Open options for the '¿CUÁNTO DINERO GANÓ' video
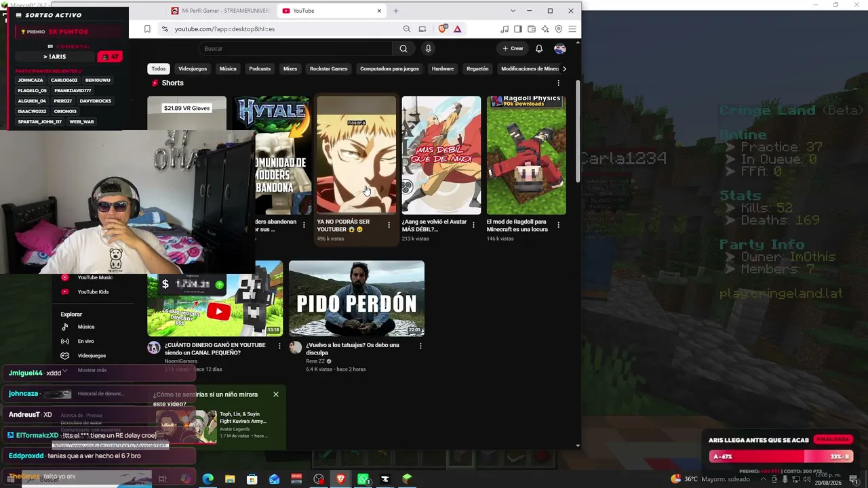 [279, 346]
